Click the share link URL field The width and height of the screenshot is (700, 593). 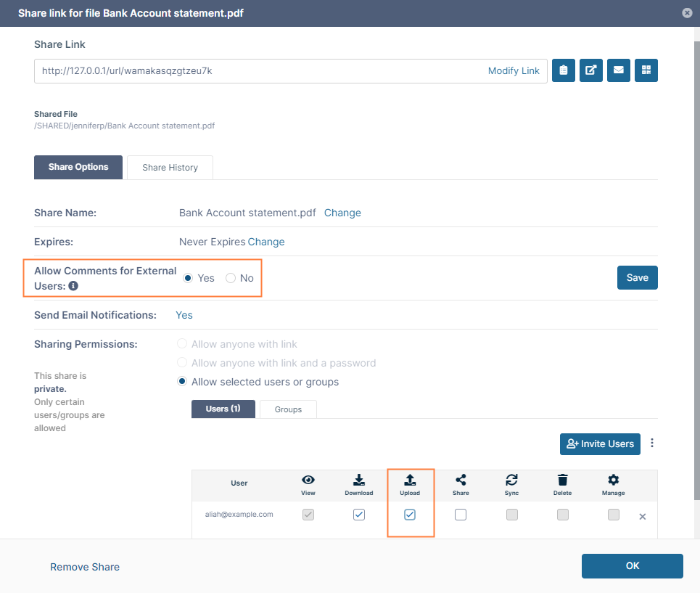click(261, 71)
